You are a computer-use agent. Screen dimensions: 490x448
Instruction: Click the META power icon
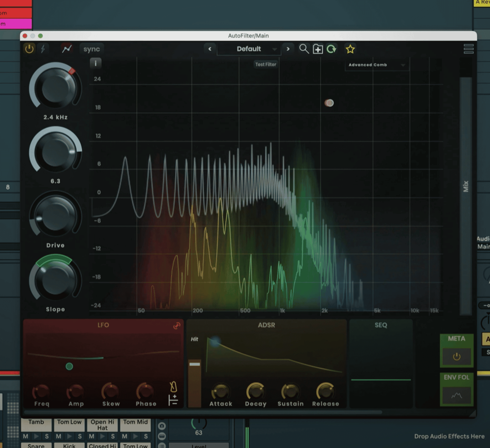coord(456,357)
